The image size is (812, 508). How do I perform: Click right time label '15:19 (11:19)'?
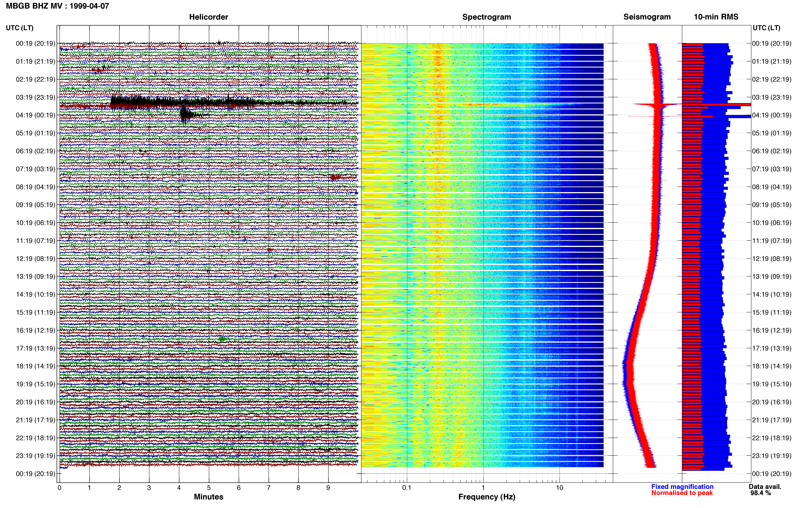click(772, 313)
